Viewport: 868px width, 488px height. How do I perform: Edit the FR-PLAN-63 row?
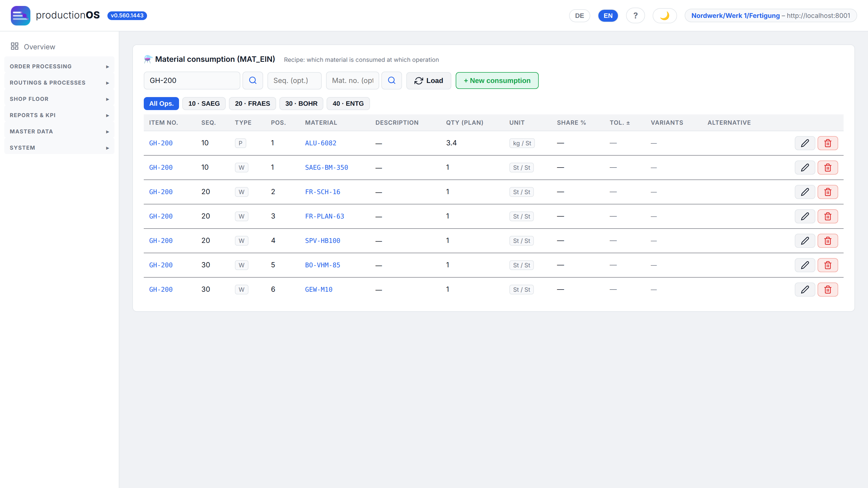coord(805,216)
